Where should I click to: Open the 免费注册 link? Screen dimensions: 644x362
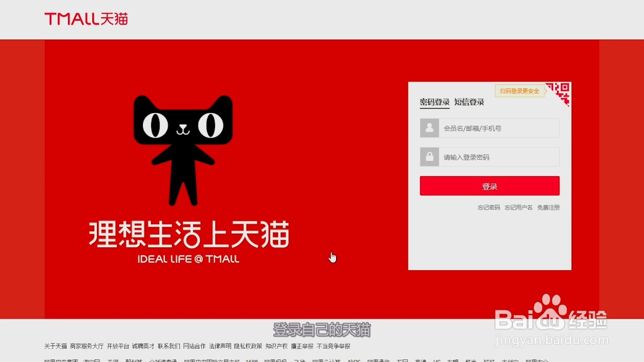[549, 208]
